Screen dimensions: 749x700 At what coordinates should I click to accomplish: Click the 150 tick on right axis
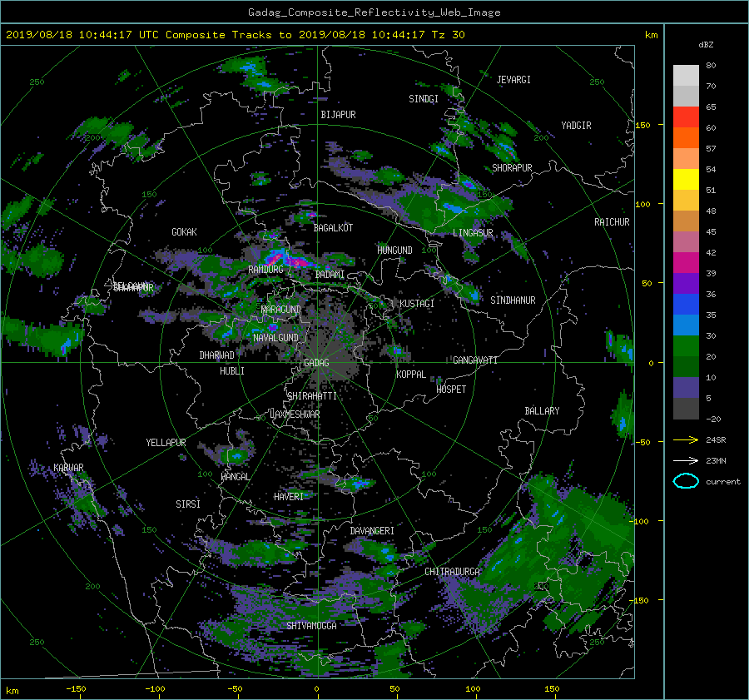(x=643, y=125)
